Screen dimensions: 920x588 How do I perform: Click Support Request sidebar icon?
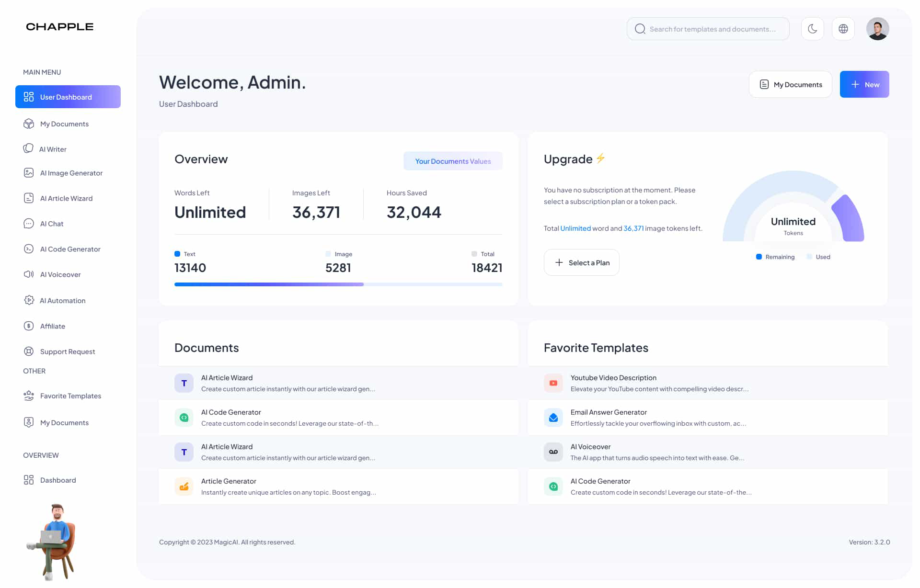(x=28, y=351)
